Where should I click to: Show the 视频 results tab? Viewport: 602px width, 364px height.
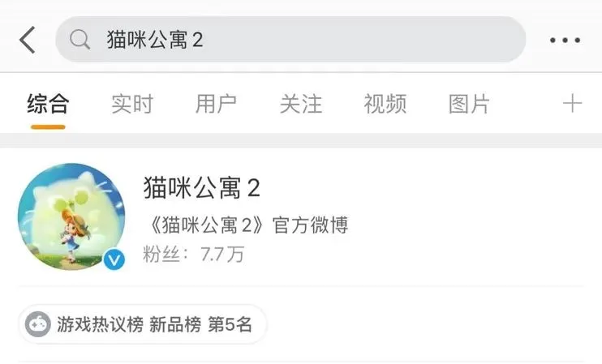pos(385,104)
